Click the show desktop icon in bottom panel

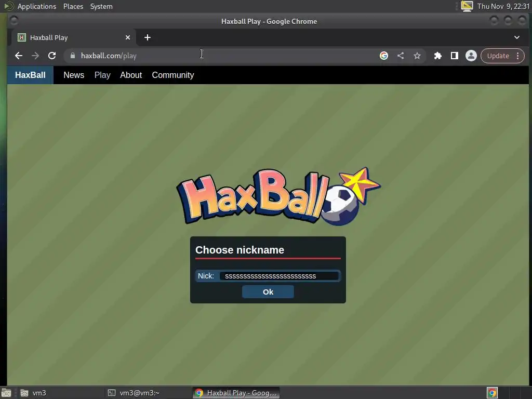tap(6, 393)
